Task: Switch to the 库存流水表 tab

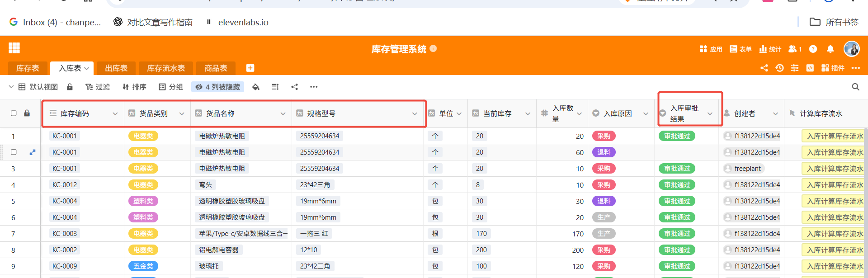Action: (x=166, y=68)
